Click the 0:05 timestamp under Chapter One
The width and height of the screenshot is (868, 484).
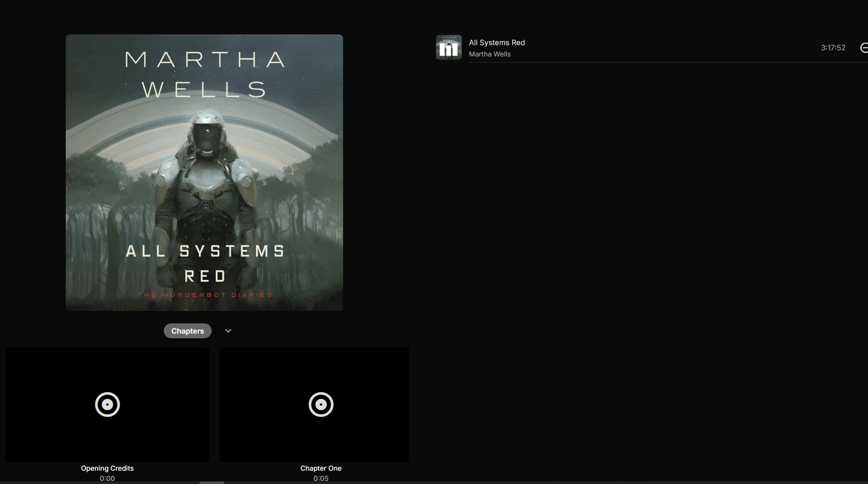321,478
